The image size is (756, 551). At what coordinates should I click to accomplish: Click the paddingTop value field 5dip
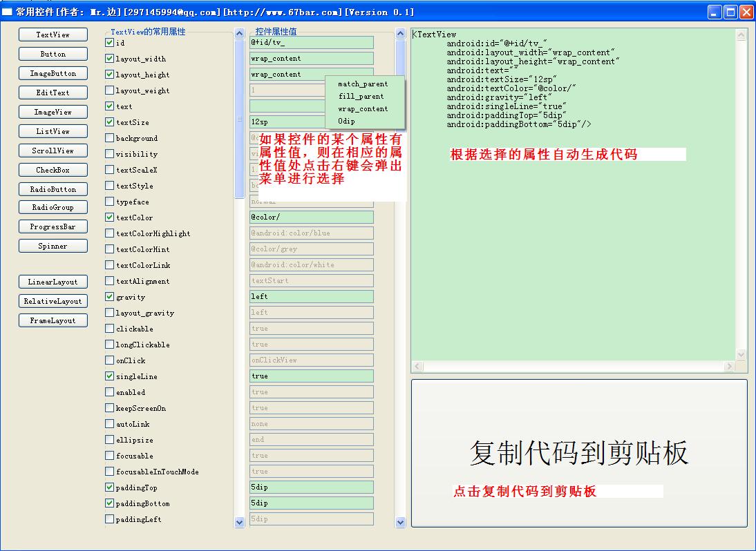coord(312,487)
